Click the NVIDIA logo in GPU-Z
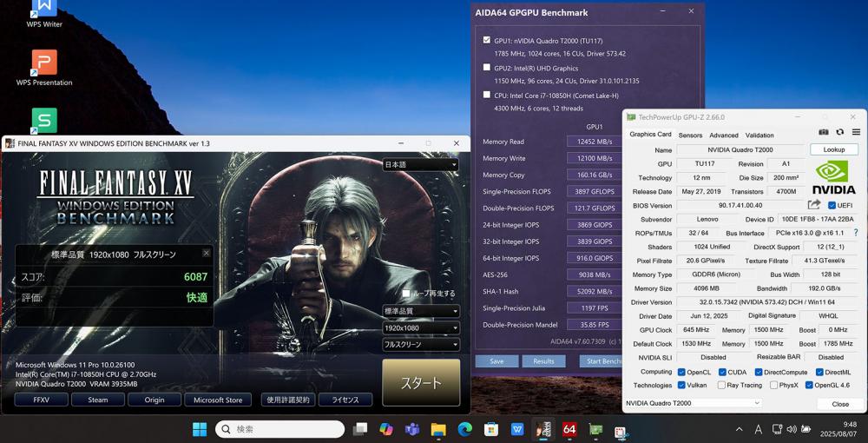 833,177
